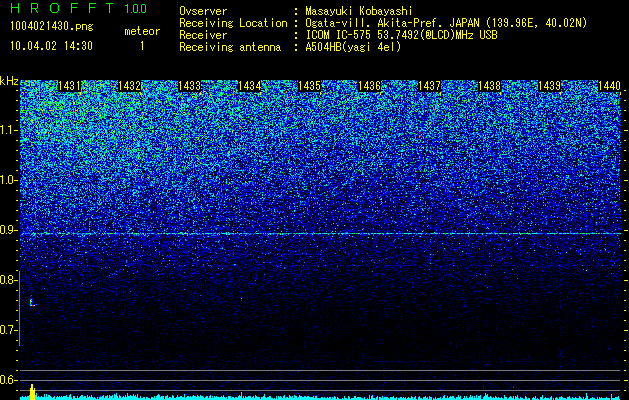This screenshot has height=400, width=629.
Task: Click the 1438 time marker
Action: pyautogui.click(x=489, y=86)
